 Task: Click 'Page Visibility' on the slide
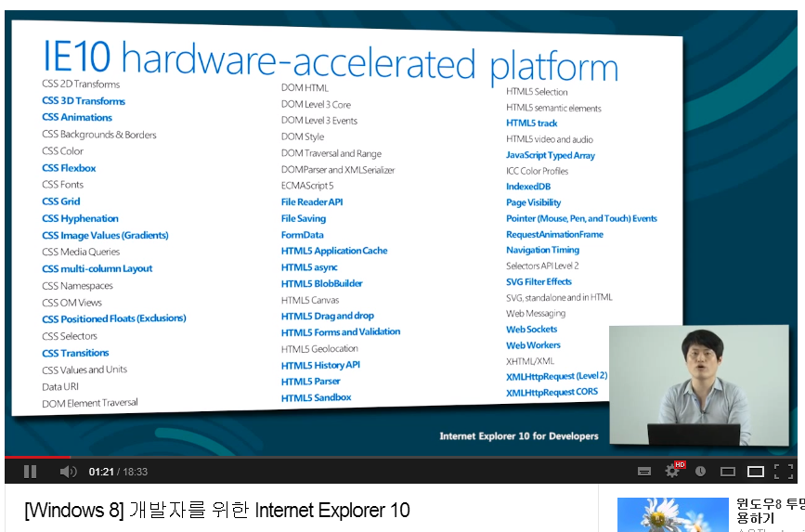(x=533, y=202)
